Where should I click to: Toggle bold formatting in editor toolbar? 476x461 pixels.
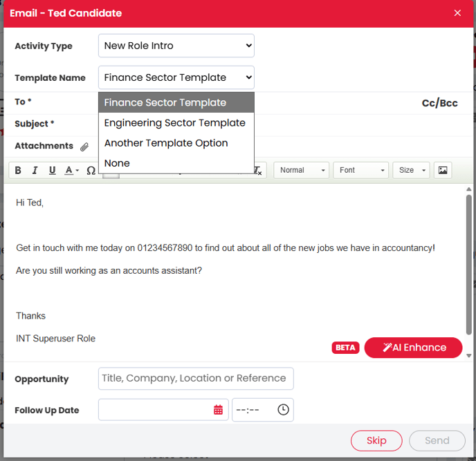point(19,170)
